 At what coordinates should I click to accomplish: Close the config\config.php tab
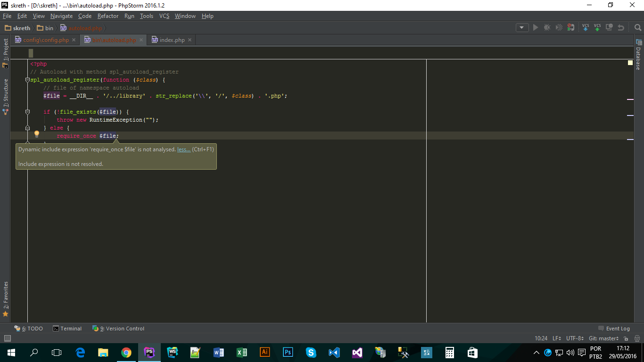(x=74, y=40)
